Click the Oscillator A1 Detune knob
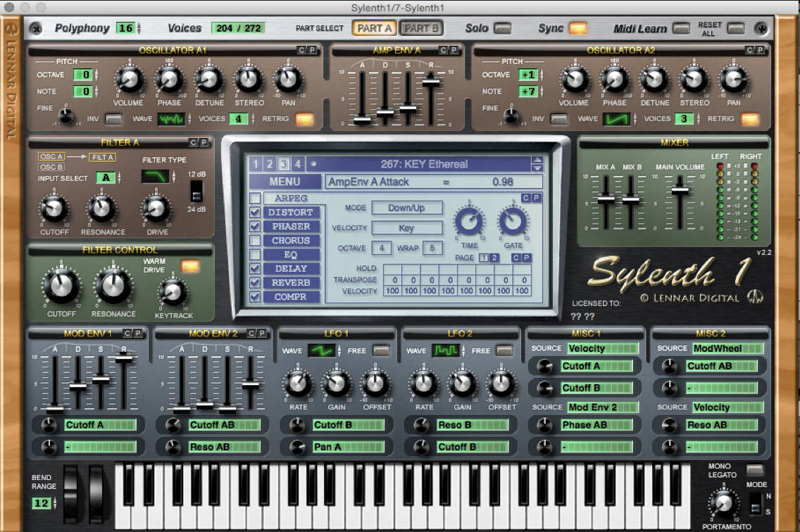This screenshot has width=800, height=532. point(209,80)
